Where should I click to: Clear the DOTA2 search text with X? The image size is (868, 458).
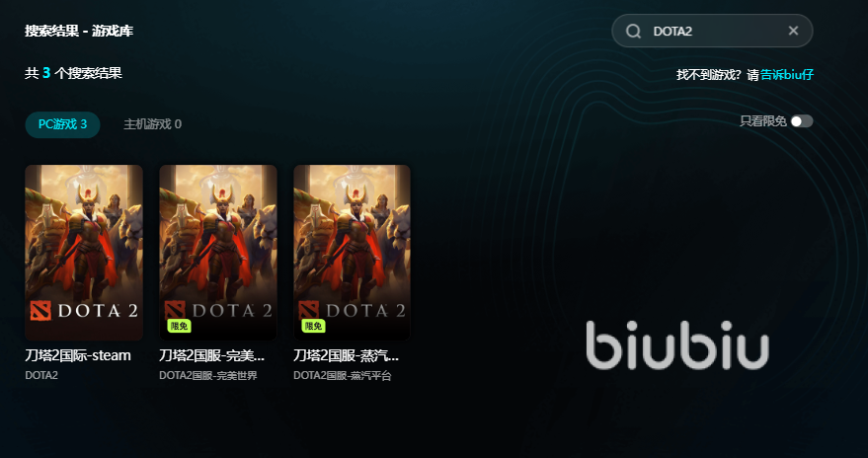[x=793, y=31]
